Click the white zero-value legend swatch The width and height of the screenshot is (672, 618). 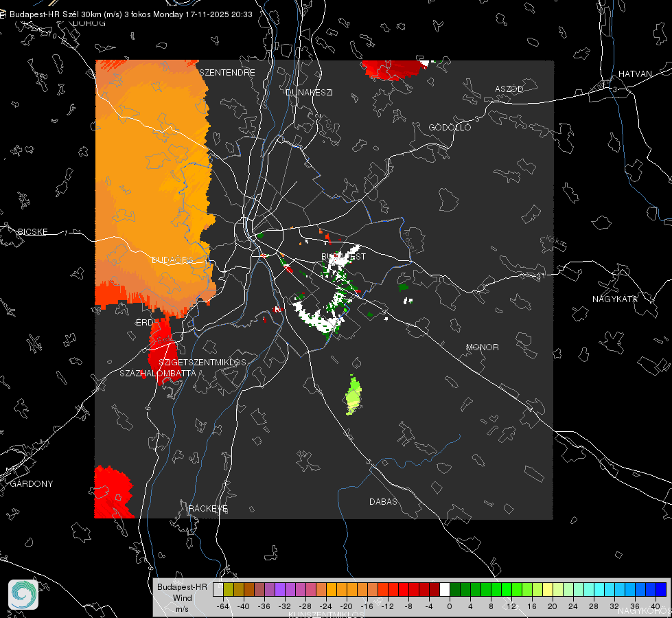point(445,590)
